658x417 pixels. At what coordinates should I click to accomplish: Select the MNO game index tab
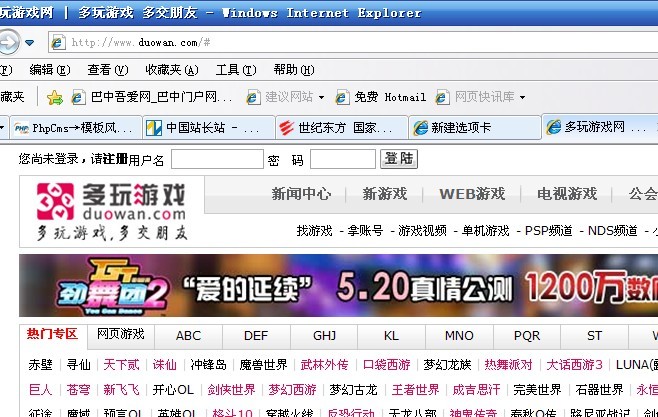[459, 336]
